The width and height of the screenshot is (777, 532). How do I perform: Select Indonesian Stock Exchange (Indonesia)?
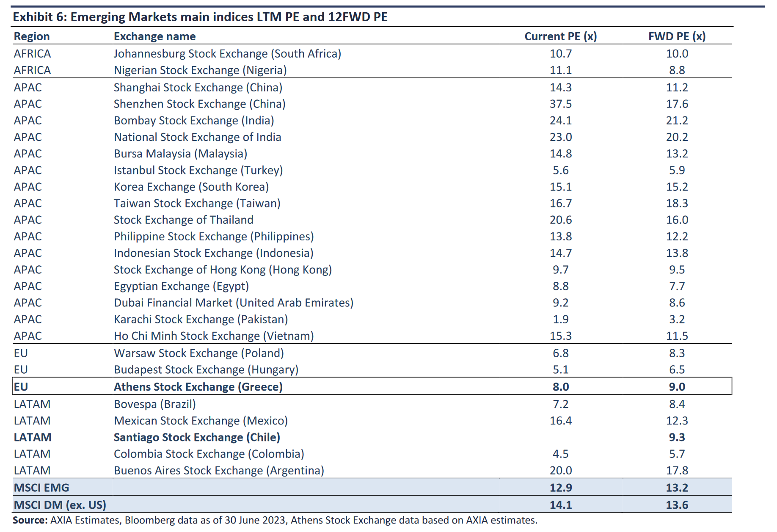[x=214, y=253]
